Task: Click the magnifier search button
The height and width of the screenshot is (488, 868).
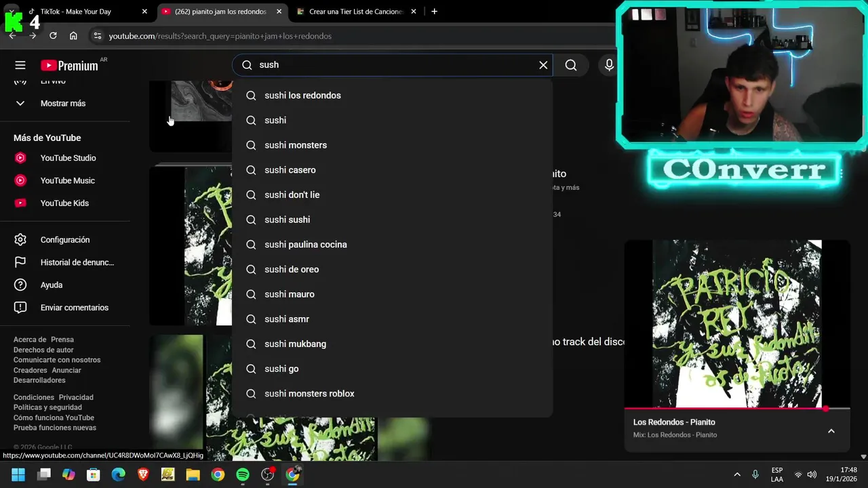Action: coord(571,65)
